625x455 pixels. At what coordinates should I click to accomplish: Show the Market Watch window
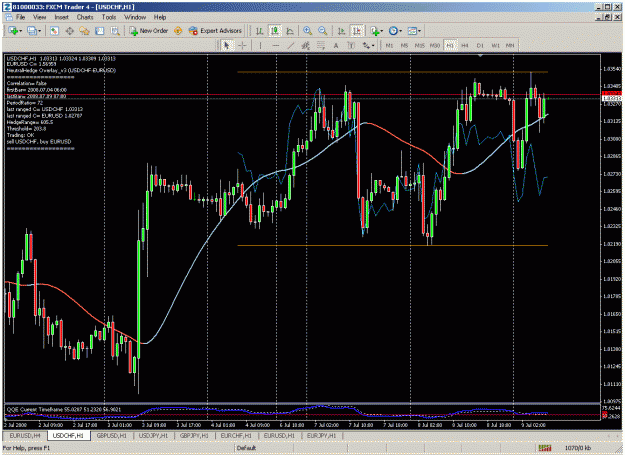[54, 31]
